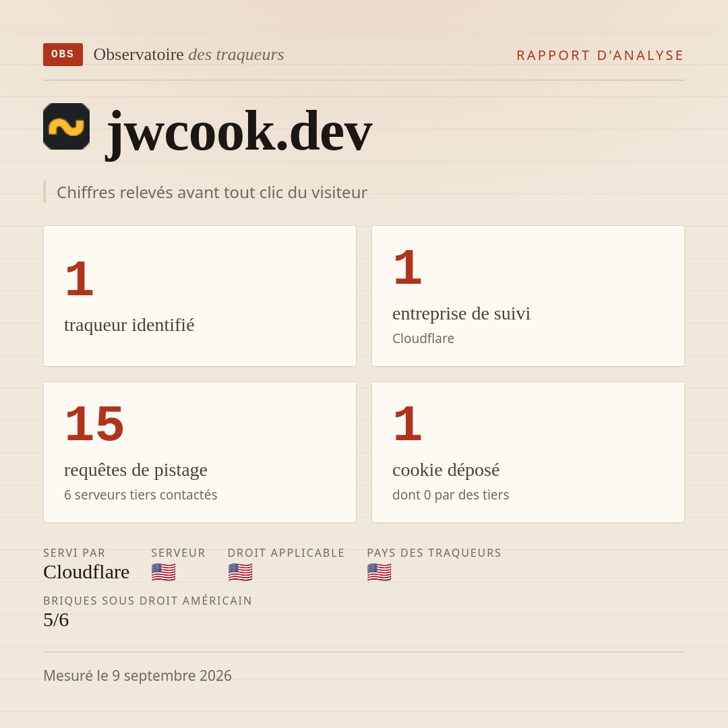Open the 'cookie déposé' card

[528, 452]
